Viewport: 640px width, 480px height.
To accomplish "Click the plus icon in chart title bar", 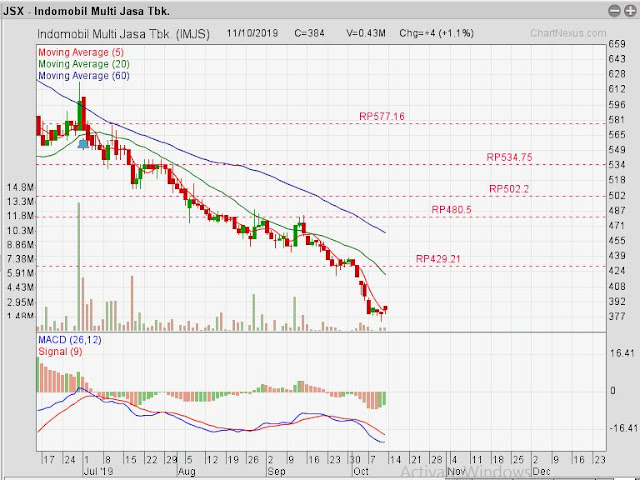I will click(x=630, y=11).
